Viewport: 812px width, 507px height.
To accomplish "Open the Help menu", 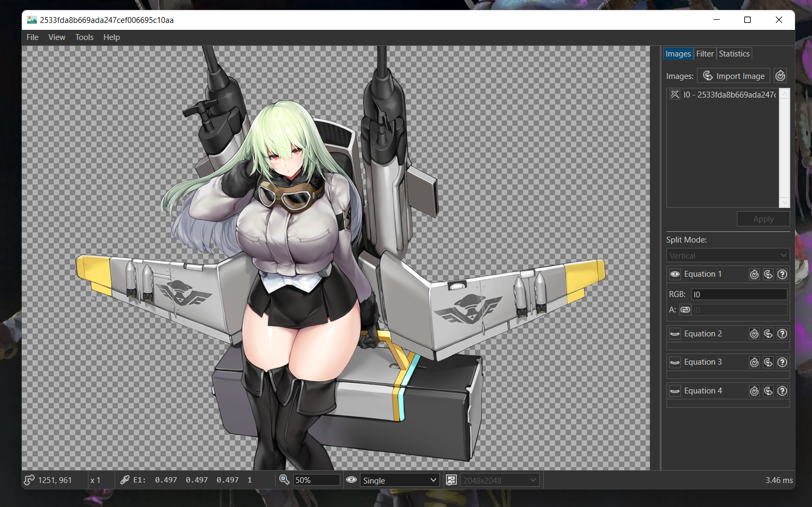I will [111, 37].
